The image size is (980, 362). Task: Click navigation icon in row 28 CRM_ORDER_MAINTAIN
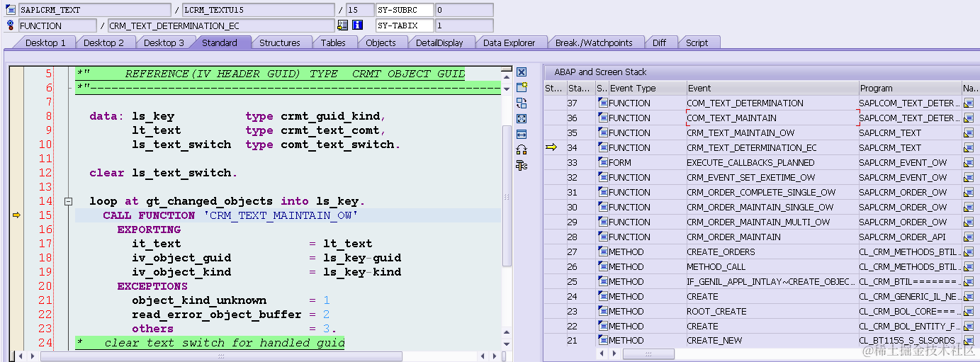(969, 237)
